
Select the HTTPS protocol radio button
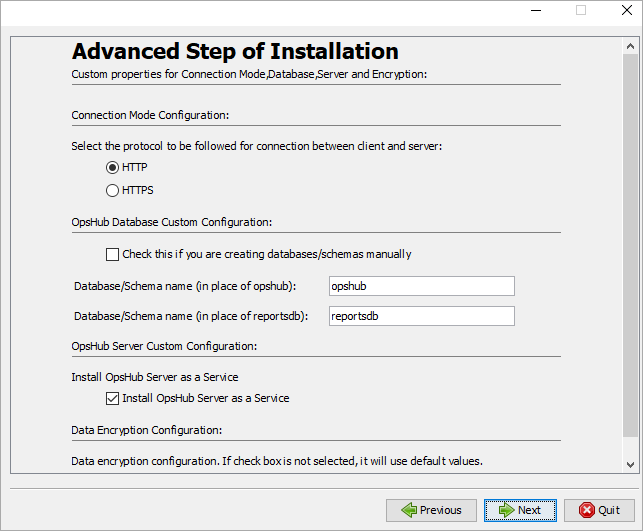[x=112, y=190]
